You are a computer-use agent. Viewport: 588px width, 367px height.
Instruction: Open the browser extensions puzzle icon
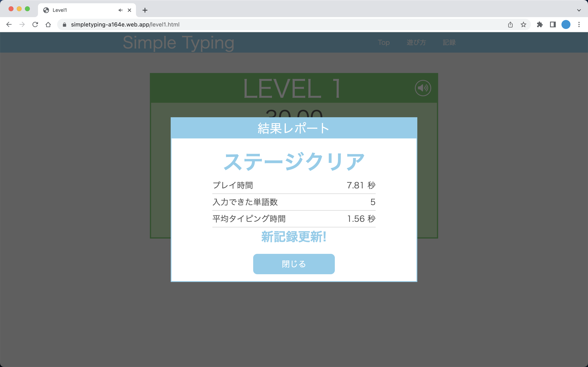coord(540,24)
